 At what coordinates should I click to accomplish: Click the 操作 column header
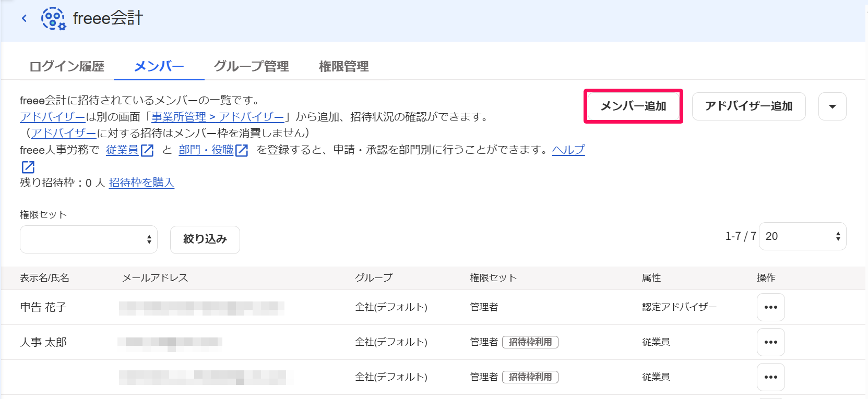(766, 278)
